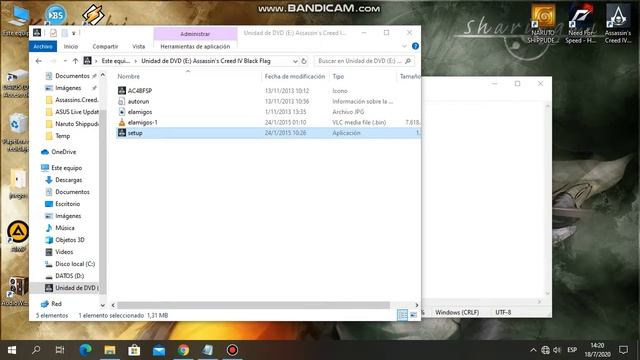Open DATOS (D:) drive in sidebar
640x360 pixels.
(x=64, y=276)
